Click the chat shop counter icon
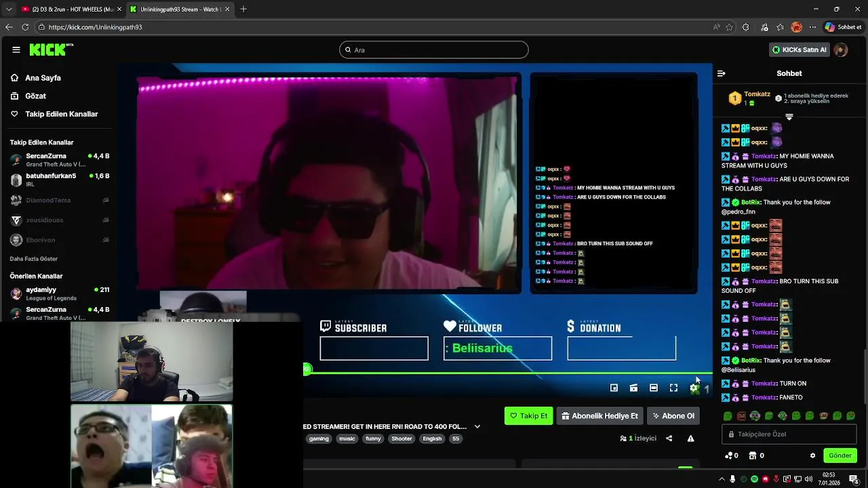Screen dimensions: 868x488 756,455
